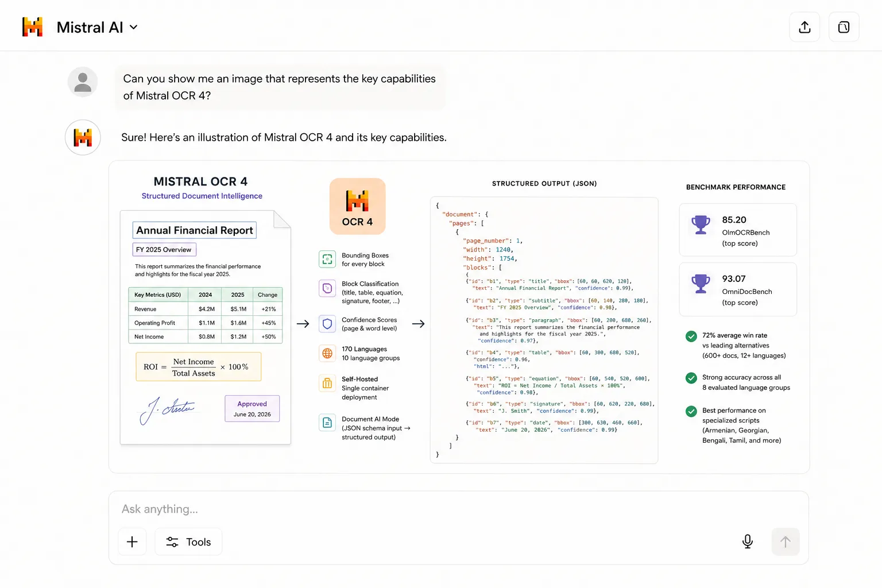The width and height of the screenshot is (882, 588).
Task: Click the +50% change cell
Action: pos(269,336)
